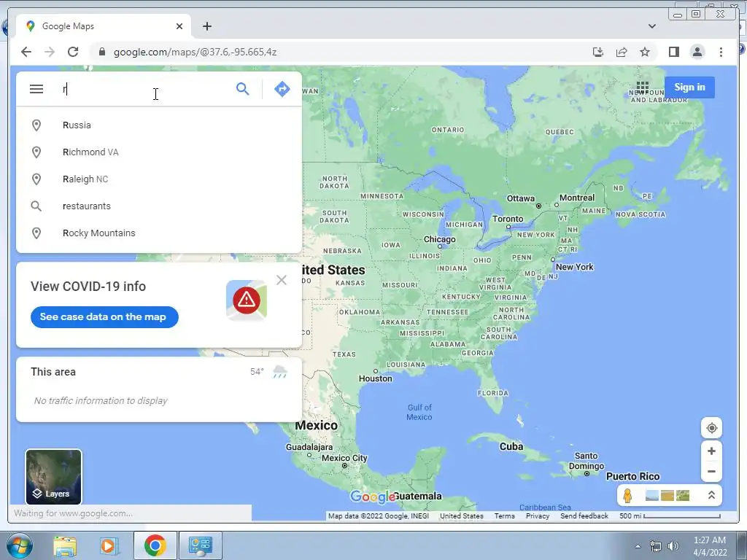Image resolution: width=747 pixels, height=560 pixels.
Task: View site info via the padlock icon
Action: click(101, 52)
